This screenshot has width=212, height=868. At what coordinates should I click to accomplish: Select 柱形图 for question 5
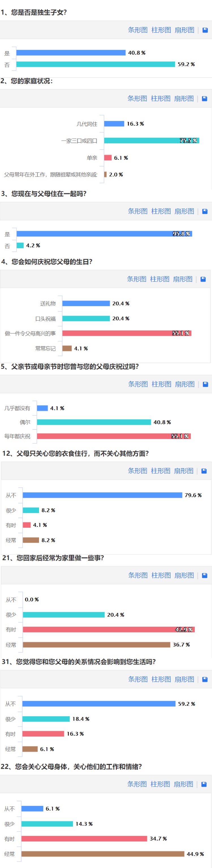pyautogui.click(x=161, y=384)
